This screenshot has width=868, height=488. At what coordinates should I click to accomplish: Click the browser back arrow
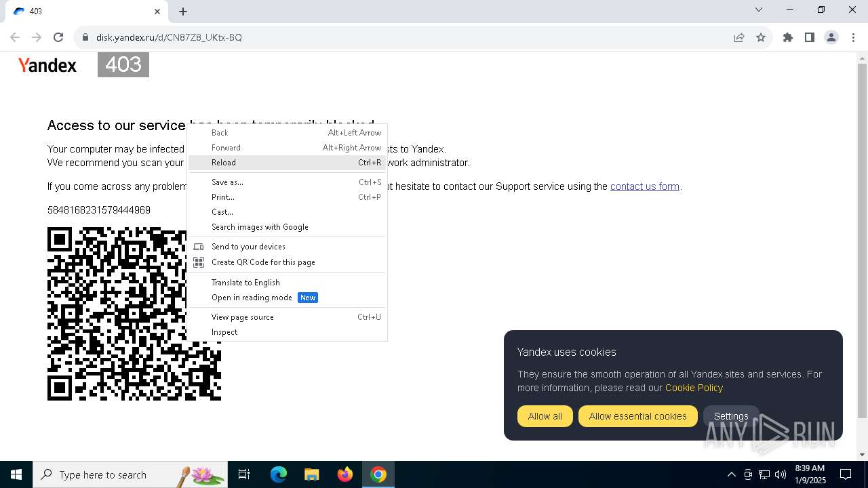click(x=15, y=37)
